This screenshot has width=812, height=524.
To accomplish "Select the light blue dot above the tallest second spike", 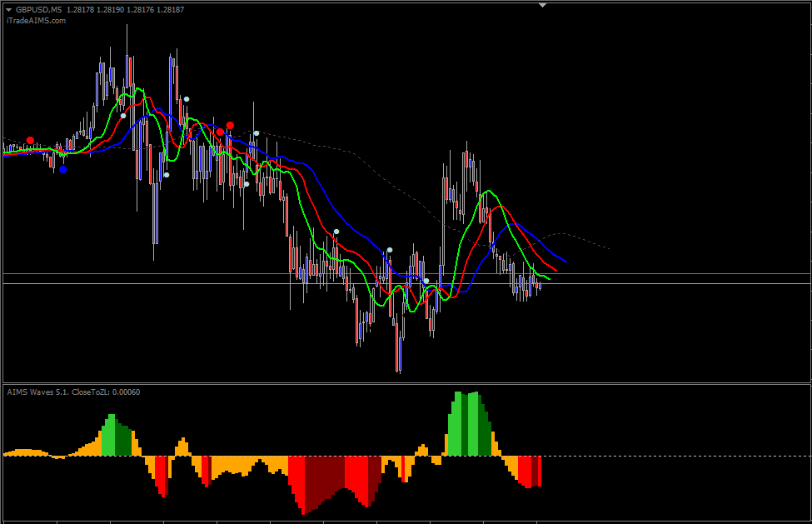I will [187, 99].
